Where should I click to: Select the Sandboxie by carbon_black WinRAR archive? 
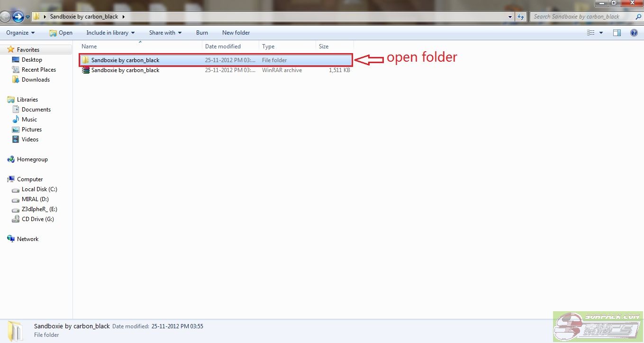[125, 70]
